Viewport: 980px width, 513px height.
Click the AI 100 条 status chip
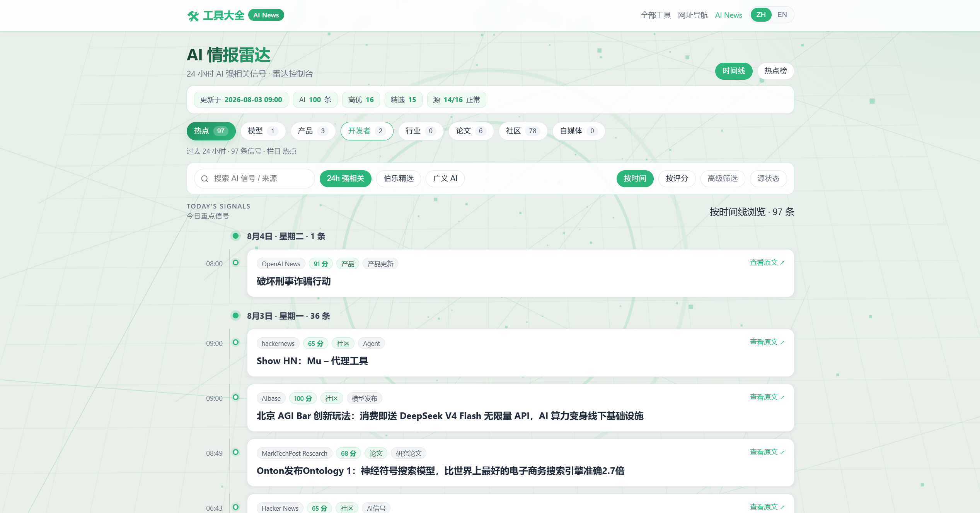pos(315,100)
